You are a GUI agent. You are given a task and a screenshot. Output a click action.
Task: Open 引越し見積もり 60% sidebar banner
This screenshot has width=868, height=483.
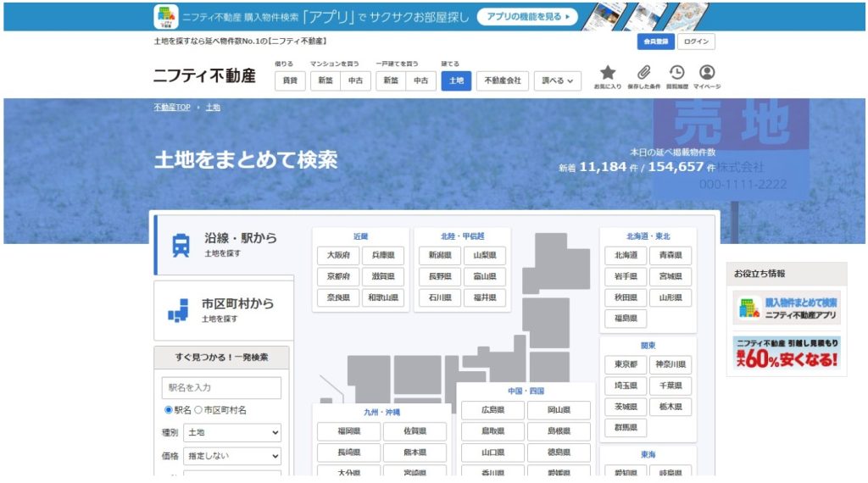(787, 353)
